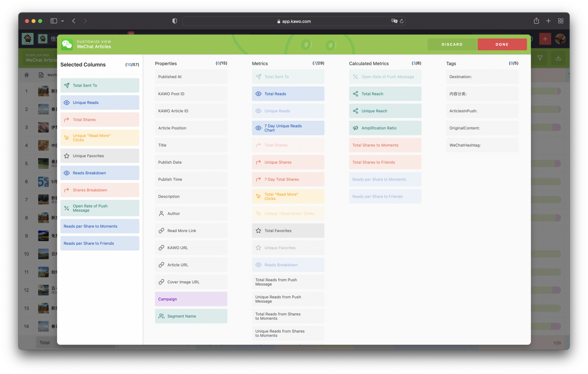
Task: Switch to the first pinned monkey tab
Action: tap(28, 38)
